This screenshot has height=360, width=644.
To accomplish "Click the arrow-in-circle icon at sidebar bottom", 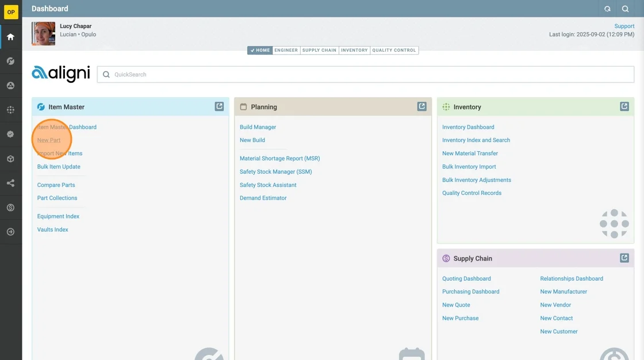I will (x=10, y=232).
